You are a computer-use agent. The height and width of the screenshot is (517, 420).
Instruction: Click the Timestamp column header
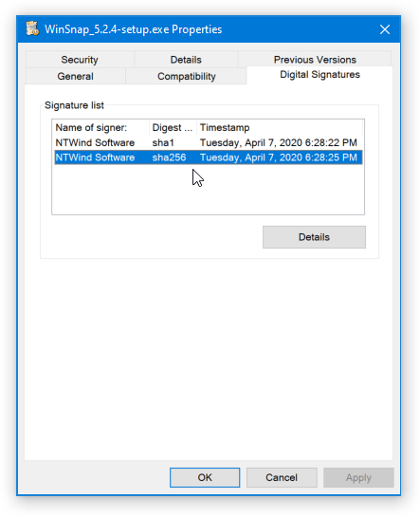click(280, 128)
